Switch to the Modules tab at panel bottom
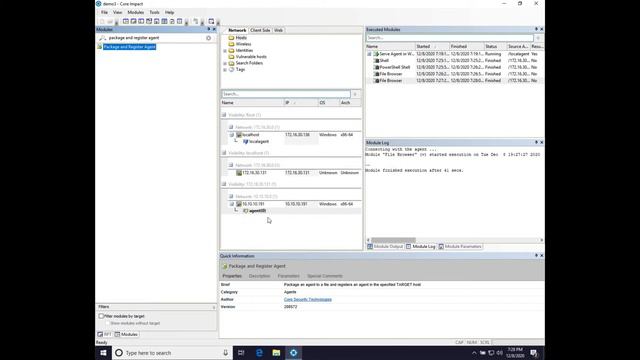The height and width of the screenshot is (360, 640). pyautogui.click(x=127, y=334)
